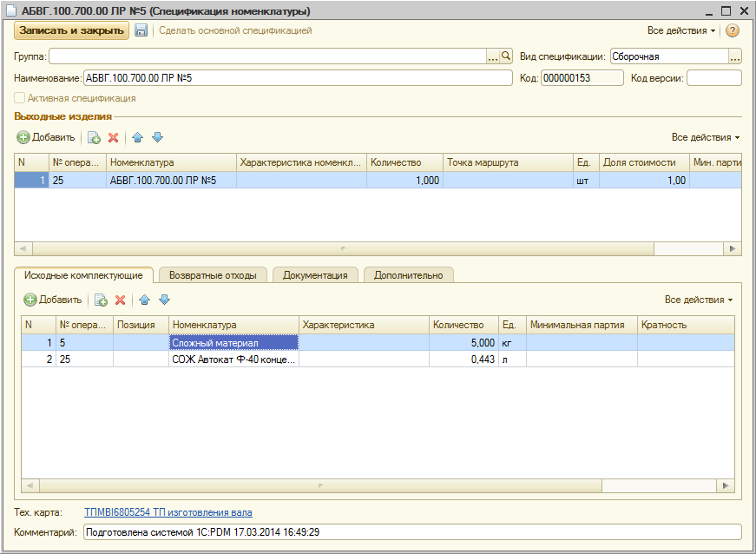Click the Кратность column header
The width and height of the screenshot is (756, 554).
point(686,325)
